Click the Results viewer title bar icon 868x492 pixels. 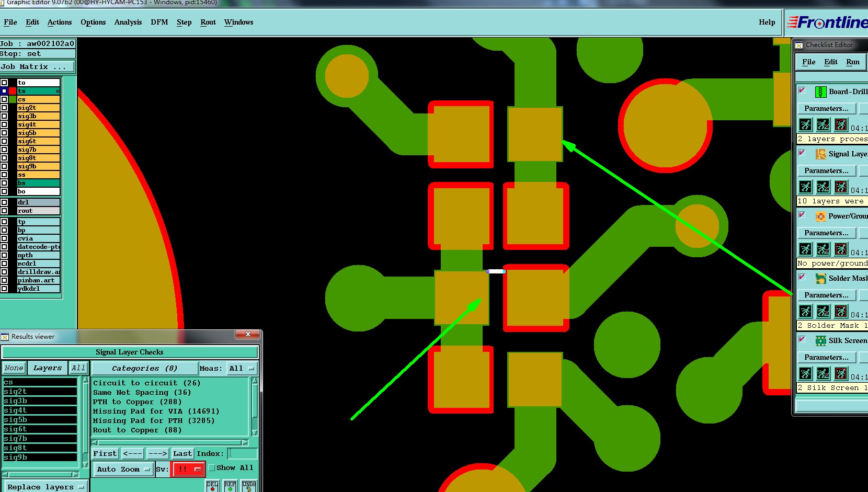pos(5,337)
